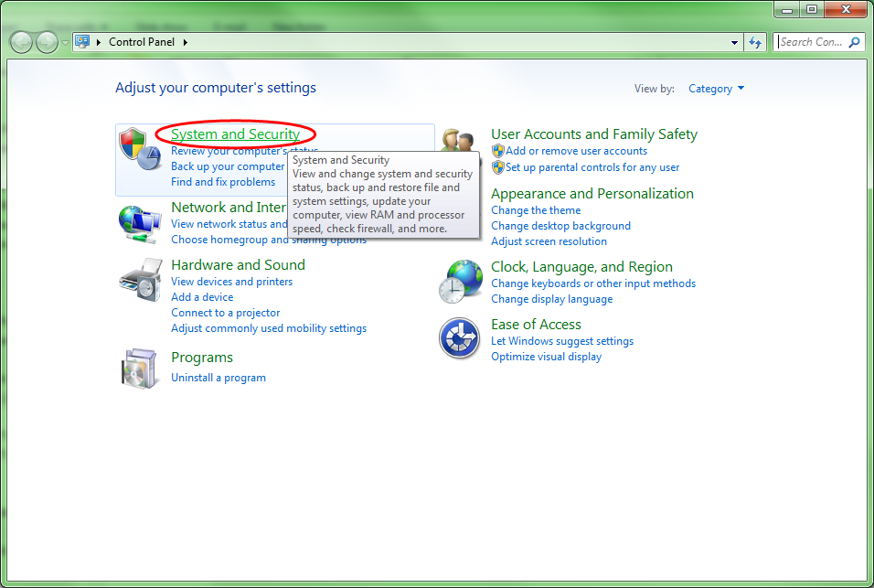Click Change keyboards or other input methods
The image size is (874, 588).
click(x=593, y=283)
